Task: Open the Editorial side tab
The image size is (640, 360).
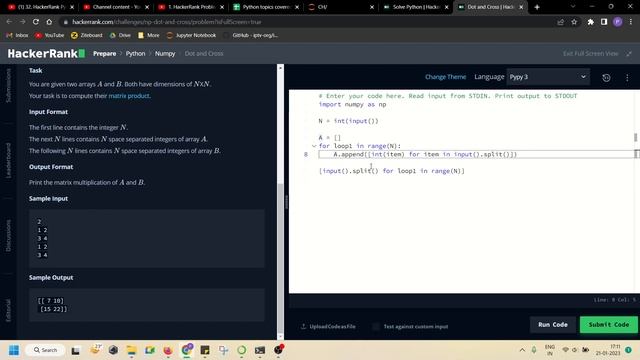Action: pyautogui.click(x=9, y=310)
